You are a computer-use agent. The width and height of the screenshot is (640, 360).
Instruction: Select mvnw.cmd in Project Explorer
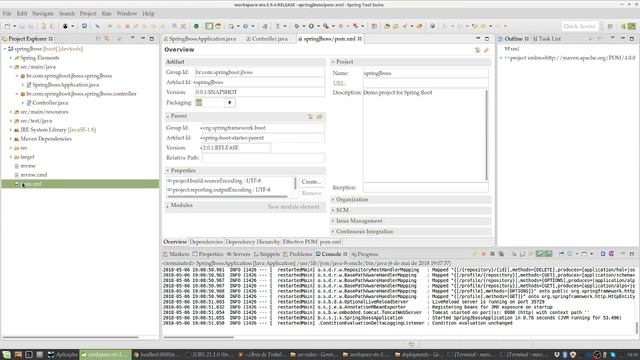point(34,175)
